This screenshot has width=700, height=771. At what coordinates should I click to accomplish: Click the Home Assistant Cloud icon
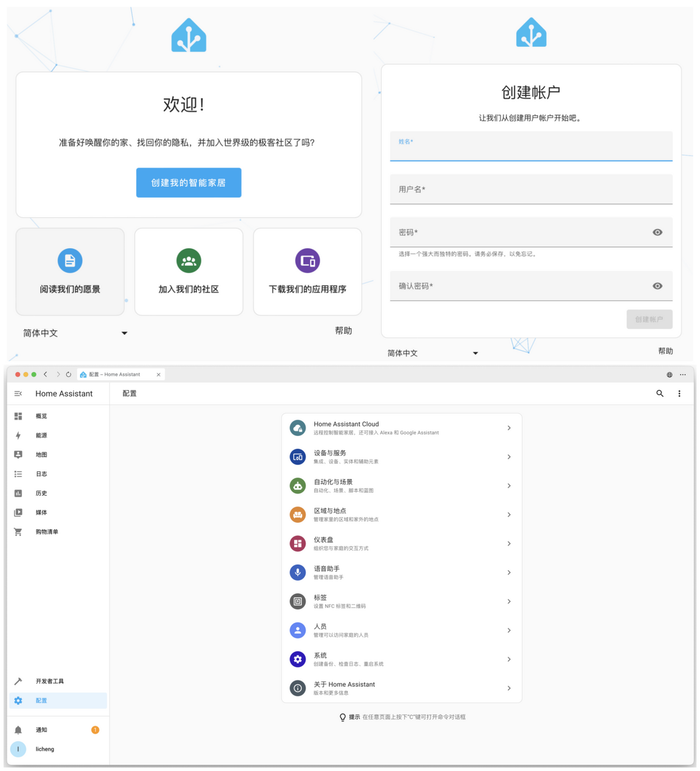point(297,428)
